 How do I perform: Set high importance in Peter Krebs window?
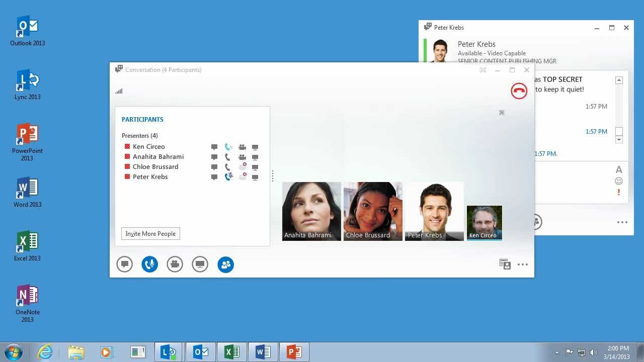pos(619,192)
